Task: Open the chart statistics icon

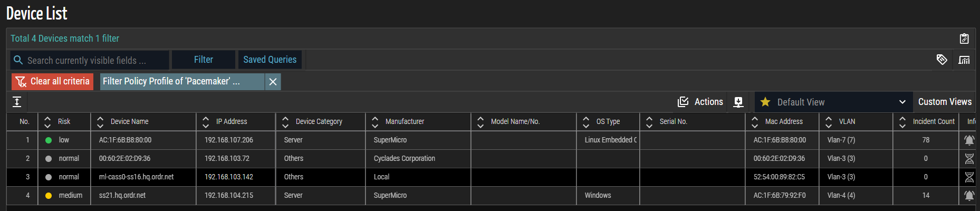Action: tap(964, 60)
